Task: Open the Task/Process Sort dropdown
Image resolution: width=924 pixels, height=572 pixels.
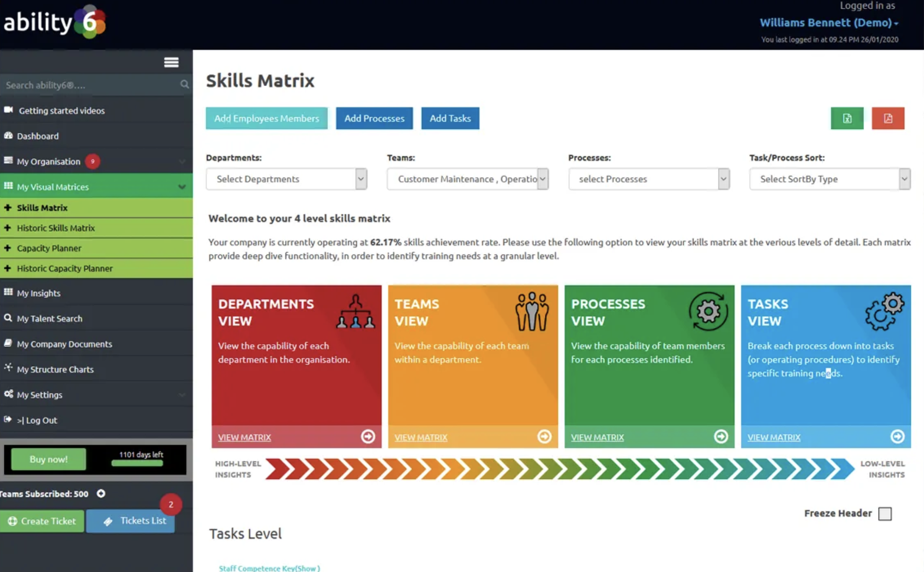Action: coord(829,179)
